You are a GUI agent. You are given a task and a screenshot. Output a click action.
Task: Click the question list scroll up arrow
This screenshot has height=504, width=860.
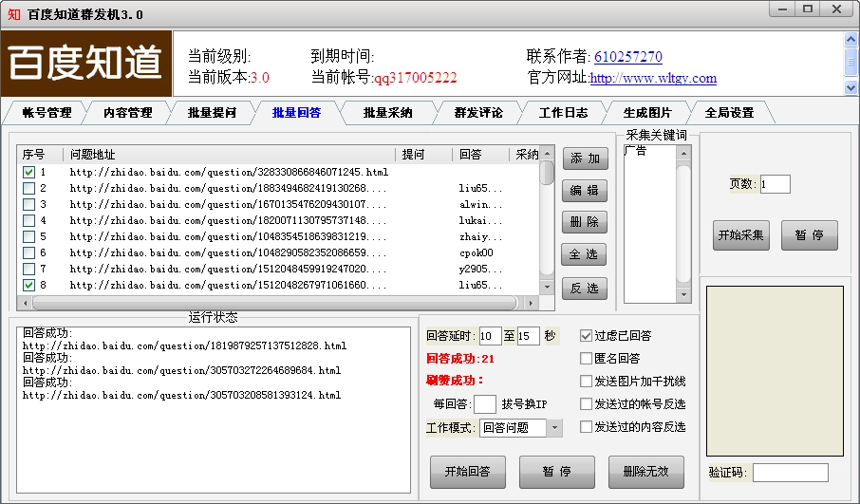(x=547, y=154)
